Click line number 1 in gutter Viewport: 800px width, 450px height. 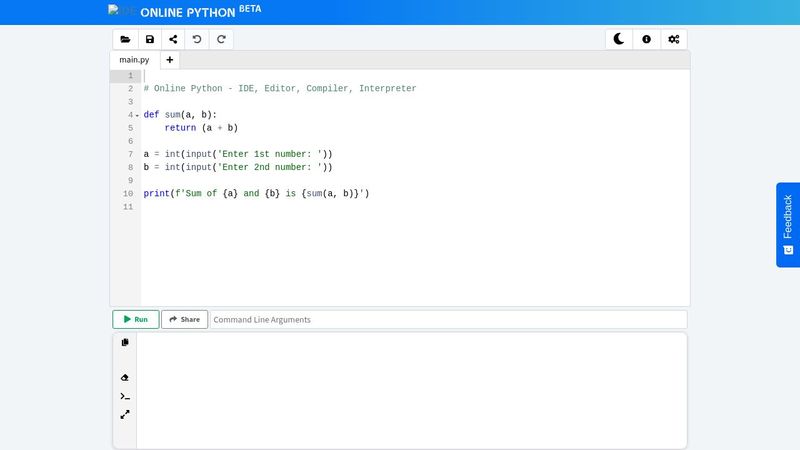131,76
